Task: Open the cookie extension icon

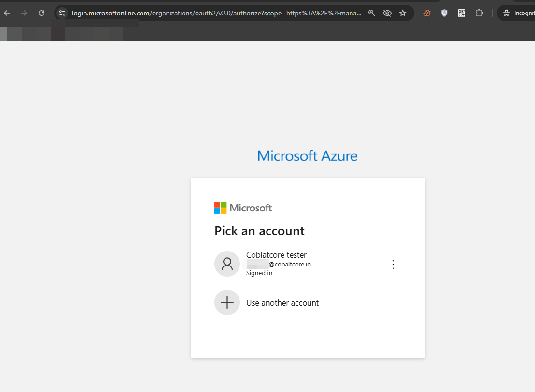Action: click(427, 13)
